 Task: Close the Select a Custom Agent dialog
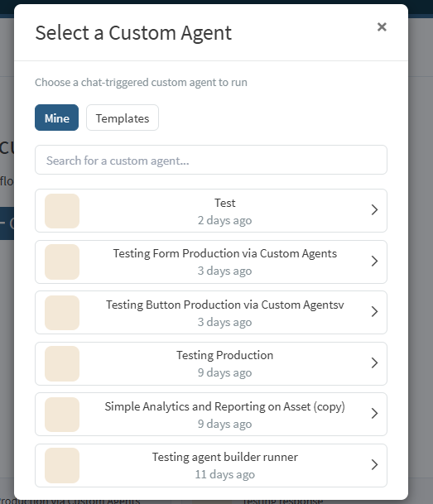382,27
